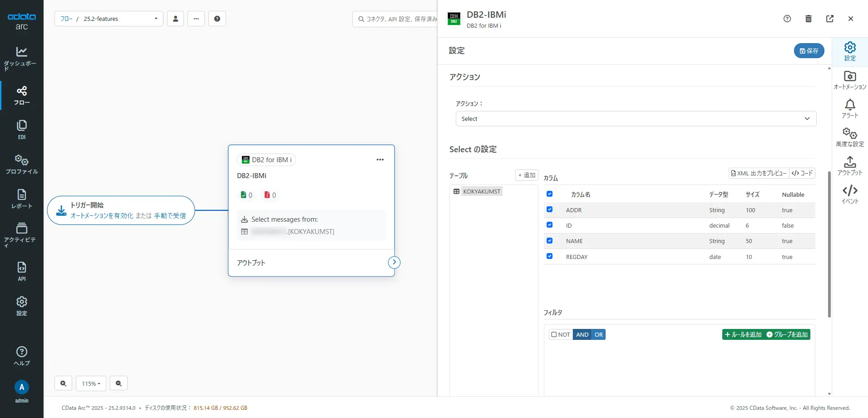868x418 pixels.
Task: Open the DB2 connector ellipsis menu
Action: [x=380, y=159]
